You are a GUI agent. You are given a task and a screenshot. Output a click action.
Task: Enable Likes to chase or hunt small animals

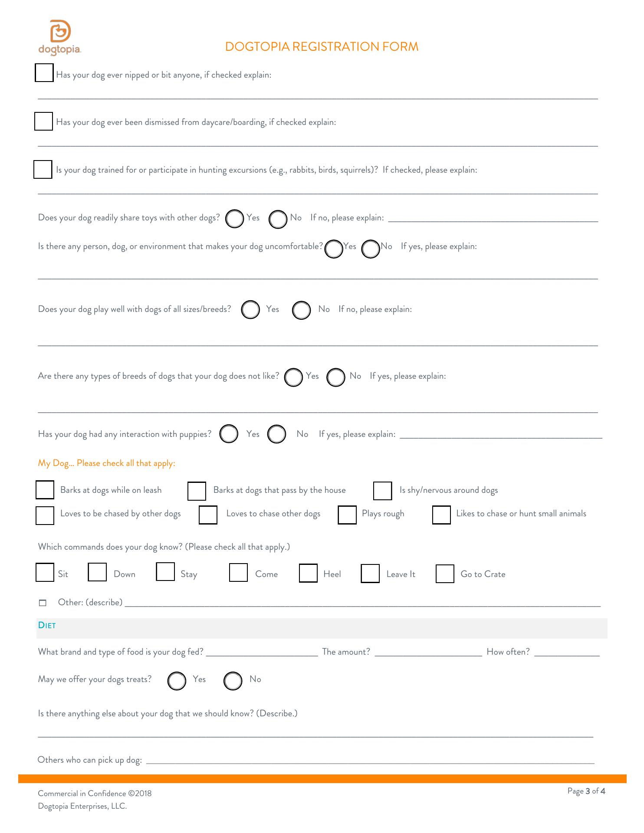click(441, 515)
